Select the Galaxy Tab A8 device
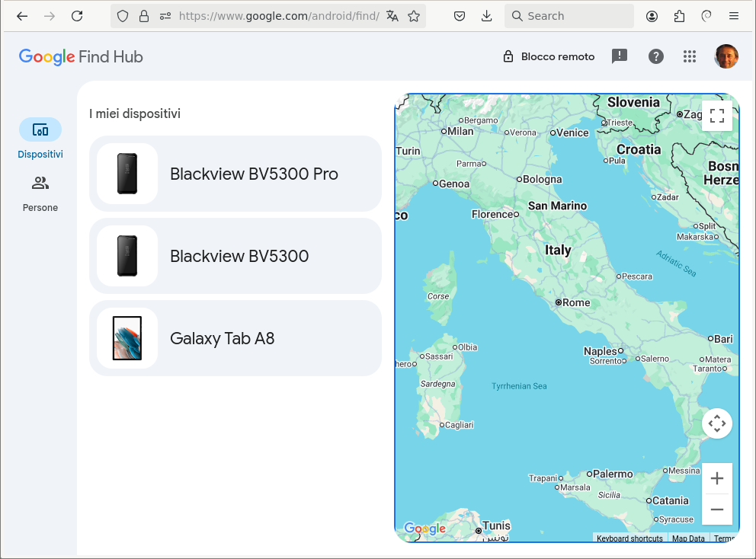 pyautogui.click(x=235, y=338)
